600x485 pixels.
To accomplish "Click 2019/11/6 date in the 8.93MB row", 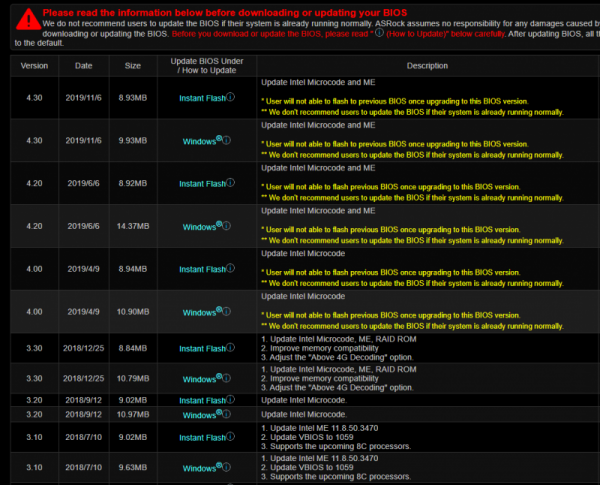I will (83, 98).
